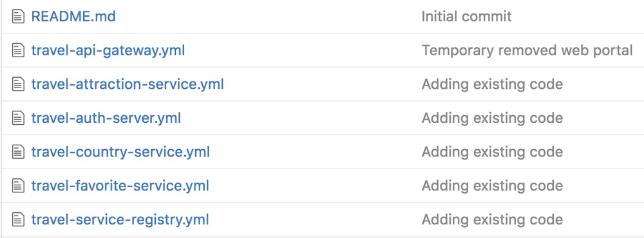The width and height of the screenshot is (644, 238).
Task: Click the file icon beside travel-attraction-service.yml
Action: point(17,84)
